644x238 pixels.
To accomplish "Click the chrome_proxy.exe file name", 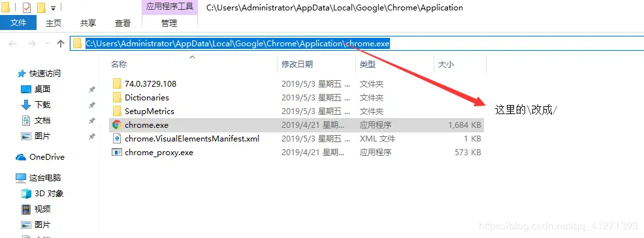I will pyautogui.click(x=159, y=152).
